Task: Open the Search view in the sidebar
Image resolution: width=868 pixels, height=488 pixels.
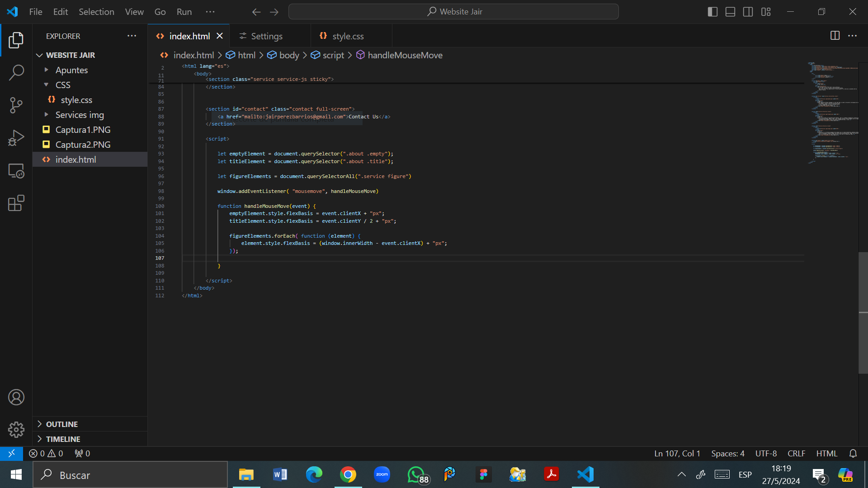Action: point(16,72)
